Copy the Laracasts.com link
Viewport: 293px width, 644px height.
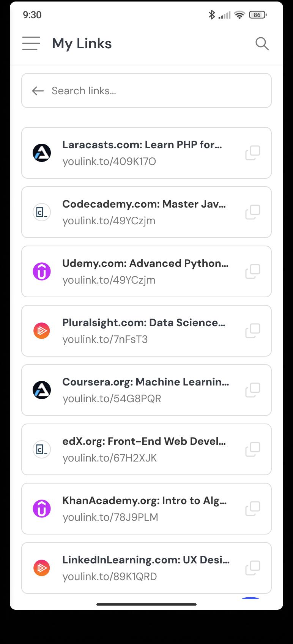click(x=253, y=153)
